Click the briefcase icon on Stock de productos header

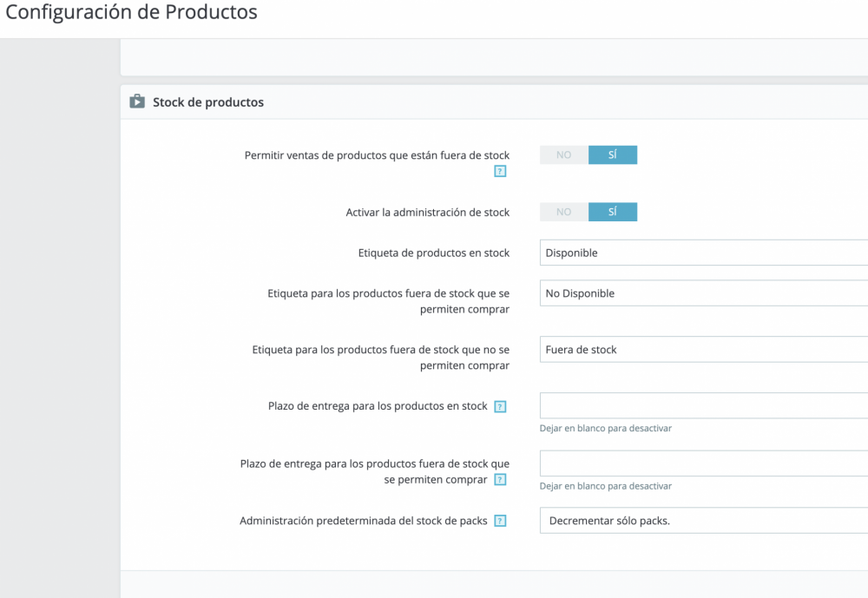138,101
